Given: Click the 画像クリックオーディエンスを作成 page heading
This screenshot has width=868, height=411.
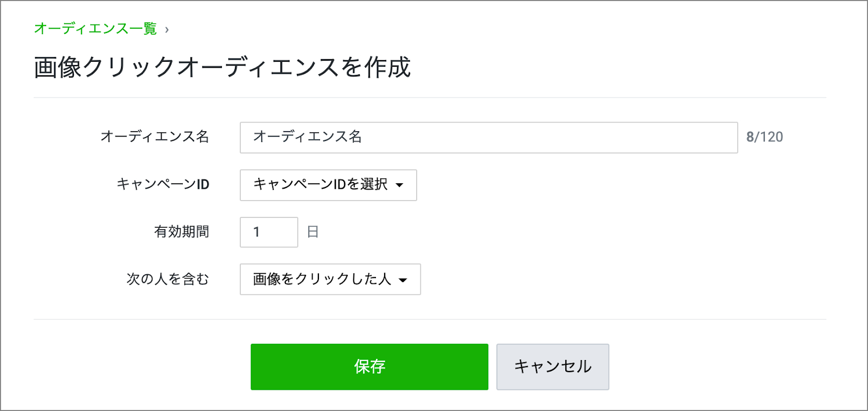Looking at the screenshot, I should pos(222,68).
